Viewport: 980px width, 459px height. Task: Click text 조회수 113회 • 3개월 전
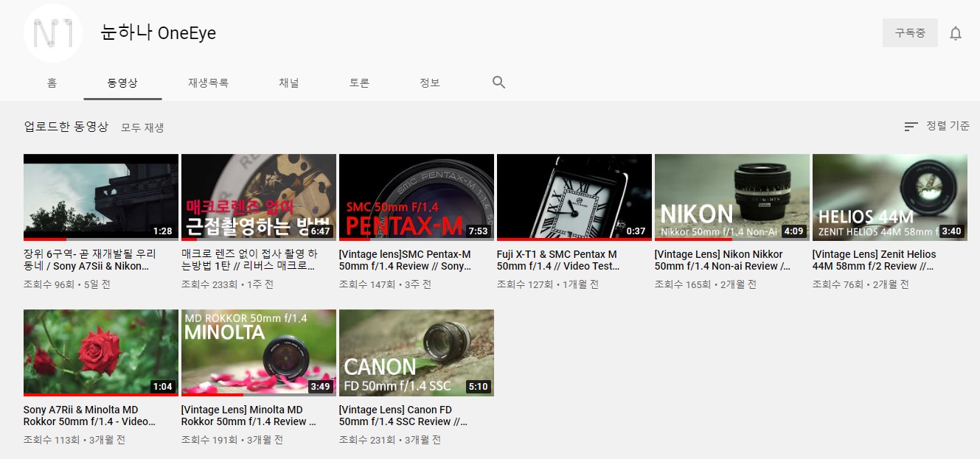74,440
